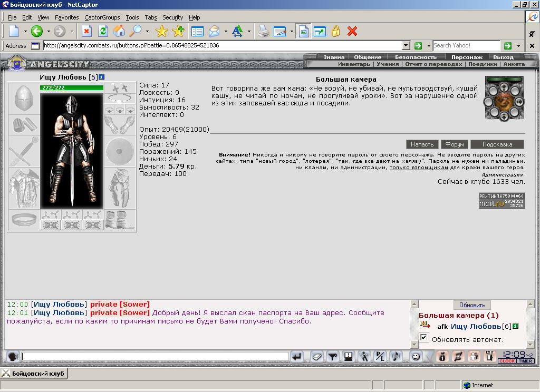Click the chat speaking head icon
Viewport: 540px width, 392px height.
[13, 357]
